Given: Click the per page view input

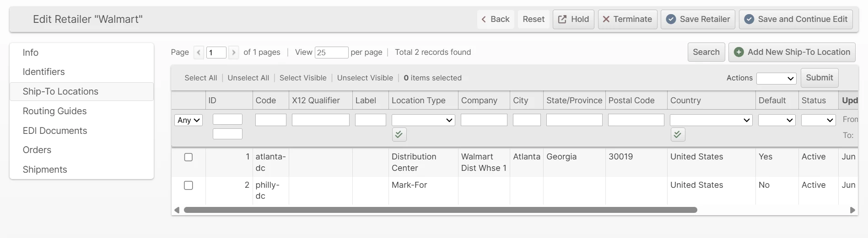Looking at the screenshot, I should [332, 53].
